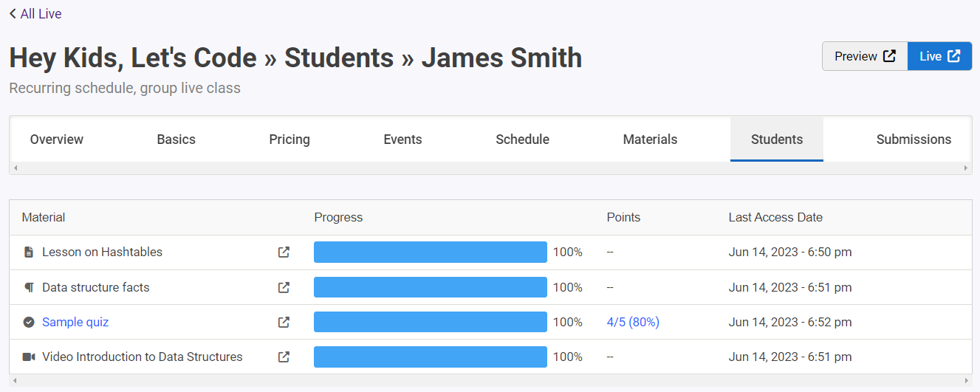The width and height of the screenshot is (980, 392).
Task: Click the Lesson on Hashtables progress bar
Action: [431, 252]
